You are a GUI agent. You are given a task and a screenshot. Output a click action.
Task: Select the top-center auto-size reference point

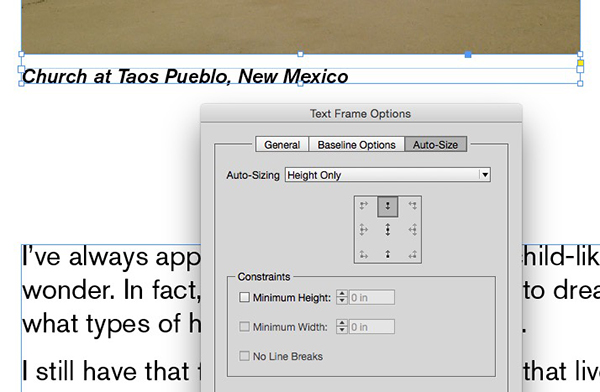[388, 206]
